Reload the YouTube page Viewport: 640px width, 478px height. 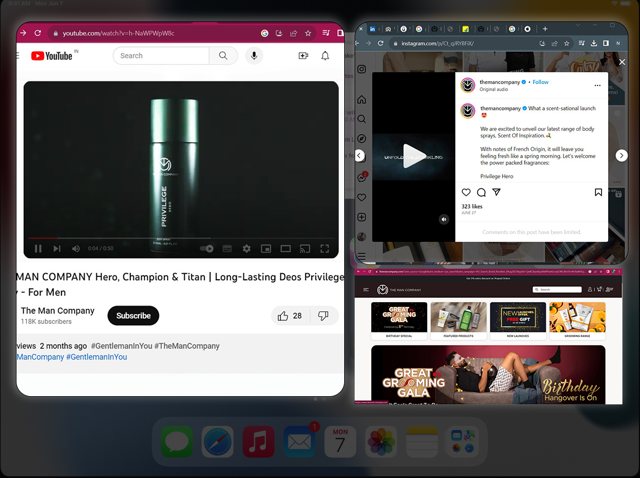(x=38, y=33)
